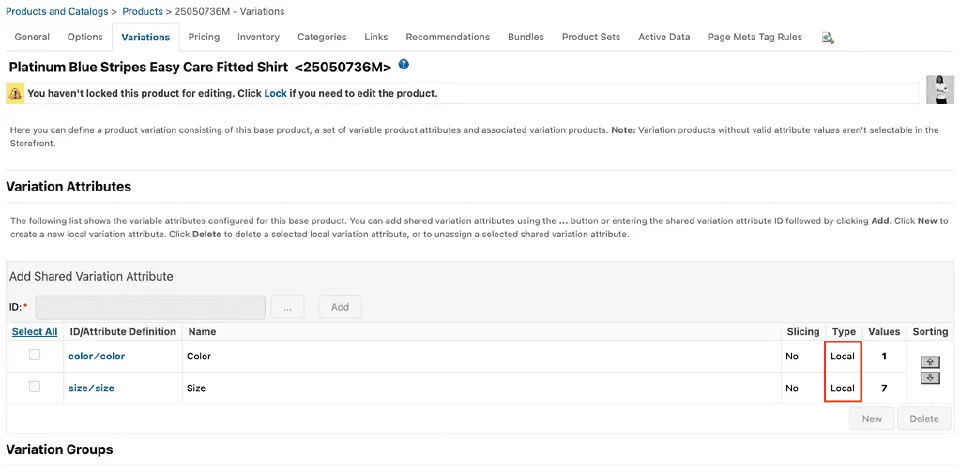This screenshot has height=472, width=960.
Task: Open the Links tab
Action: (376, 37)
